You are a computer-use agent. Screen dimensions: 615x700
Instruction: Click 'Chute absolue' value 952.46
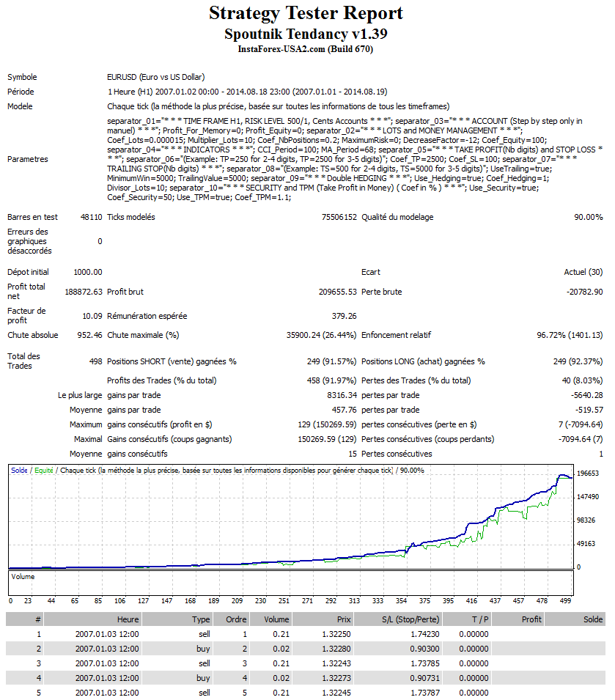(x=89, y=335)
